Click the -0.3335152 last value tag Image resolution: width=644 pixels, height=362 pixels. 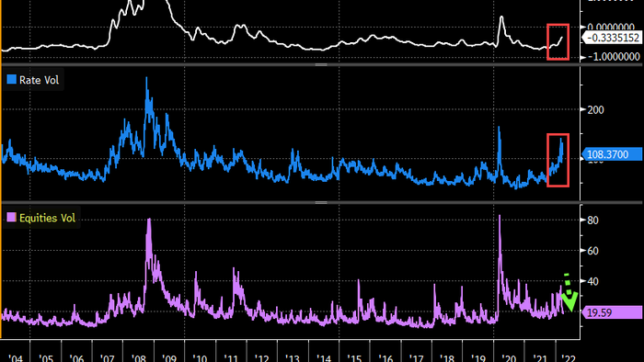pyautogui.click(x=612, y=38)
